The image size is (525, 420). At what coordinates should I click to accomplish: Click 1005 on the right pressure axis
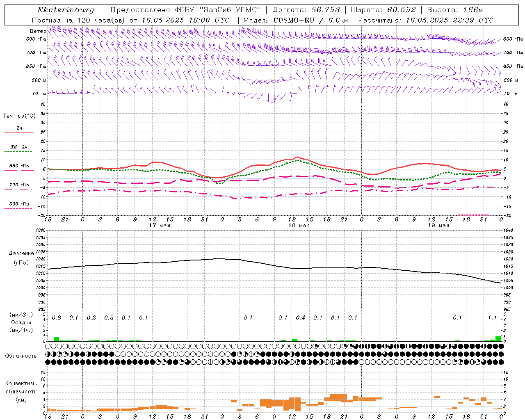[x=508, y=281]
